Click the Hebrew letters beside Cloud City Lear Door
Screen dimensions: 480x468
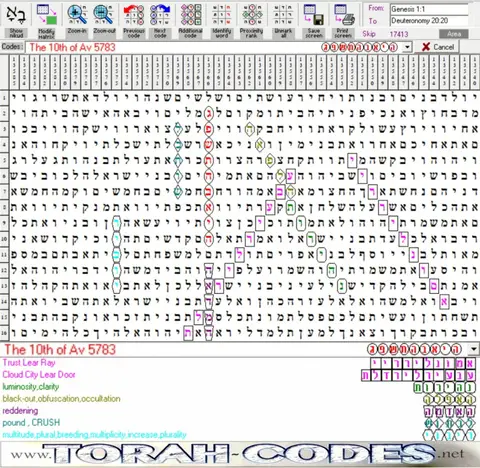coord(418,375)
